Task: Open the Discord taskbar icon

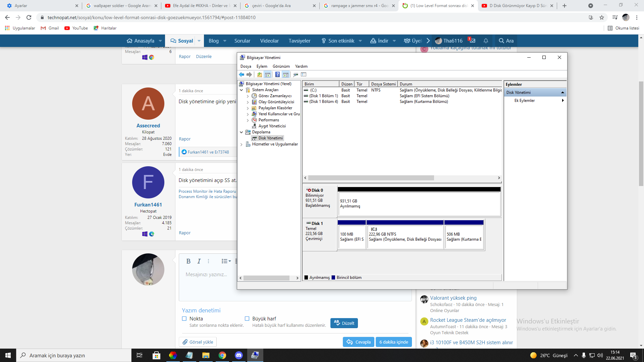Action: tap(238, 355)
